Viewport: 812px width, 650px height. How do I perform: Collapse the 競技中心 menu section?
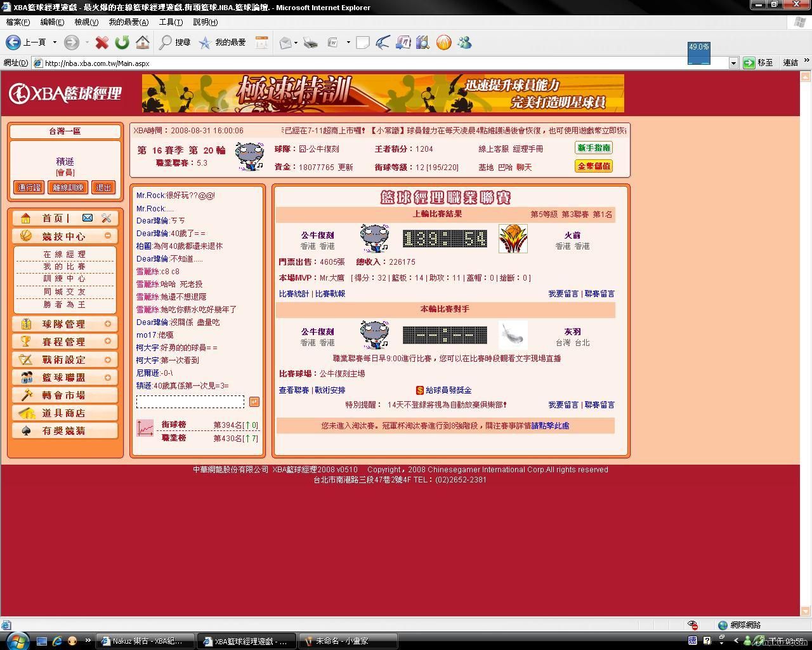(108, 235)
